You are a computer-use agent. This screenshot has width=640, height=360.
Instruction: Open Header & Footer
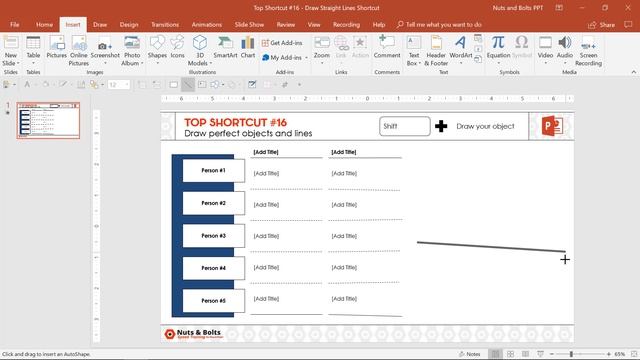point(436,51)
